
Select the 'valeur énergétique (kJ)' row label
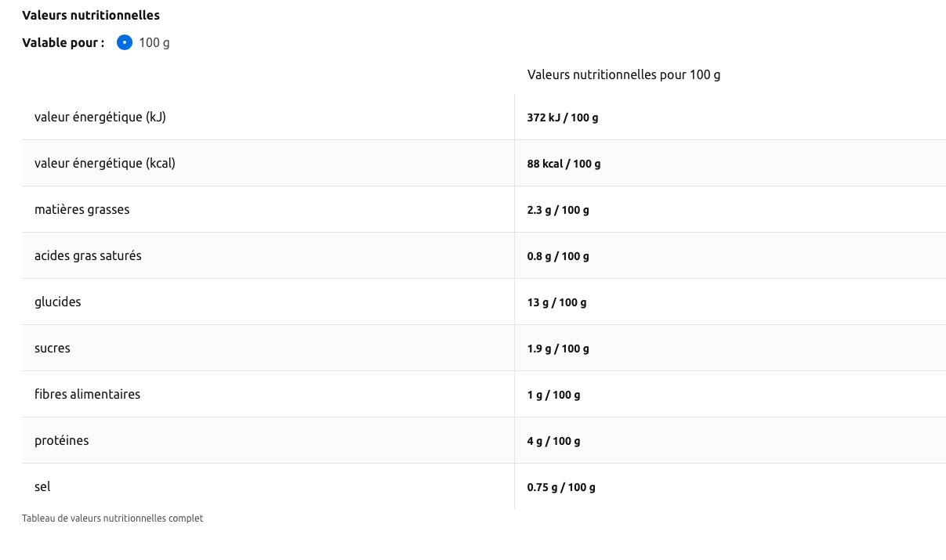point(100,117)
